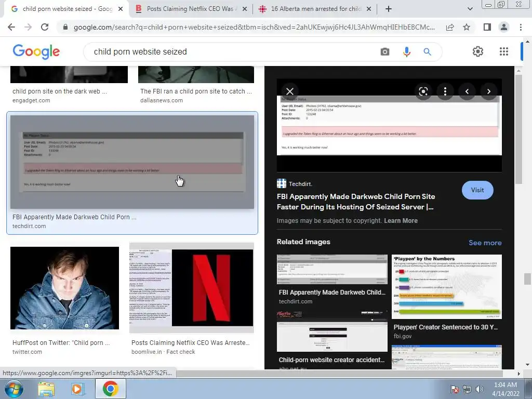532x399 pixels.
Task: Reload the current page
Action: pos(45,27)
